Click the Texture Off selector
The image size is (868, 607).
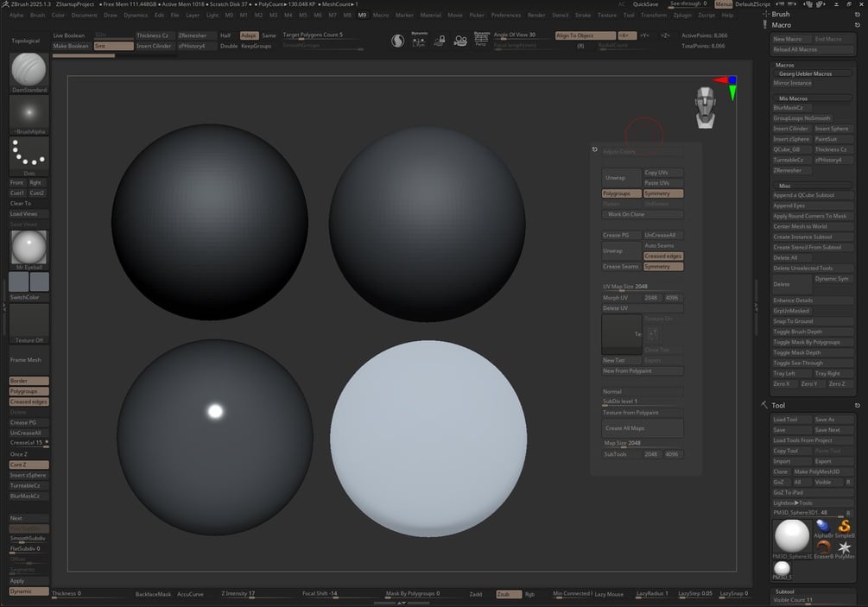[x=29, y=323]
